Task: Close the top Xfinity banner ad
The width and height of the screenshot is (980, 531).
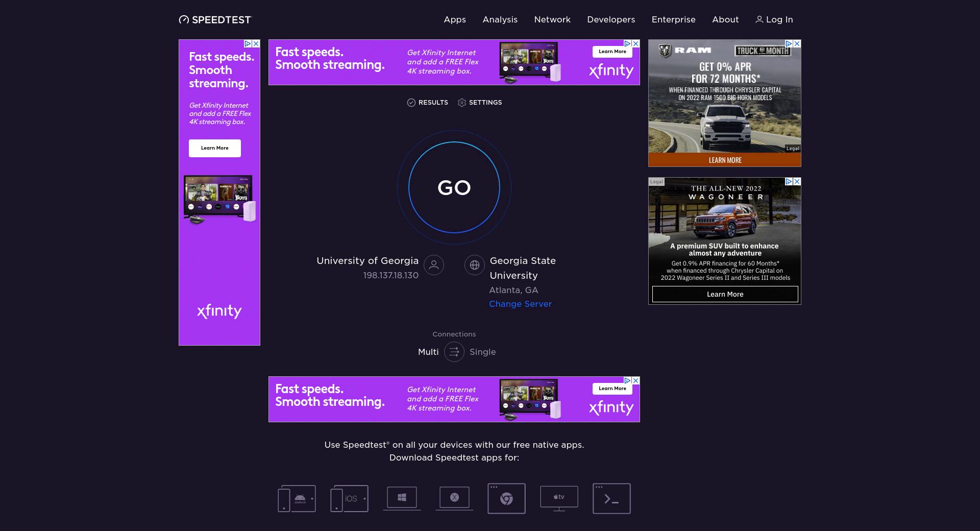Action: (636, 44)
